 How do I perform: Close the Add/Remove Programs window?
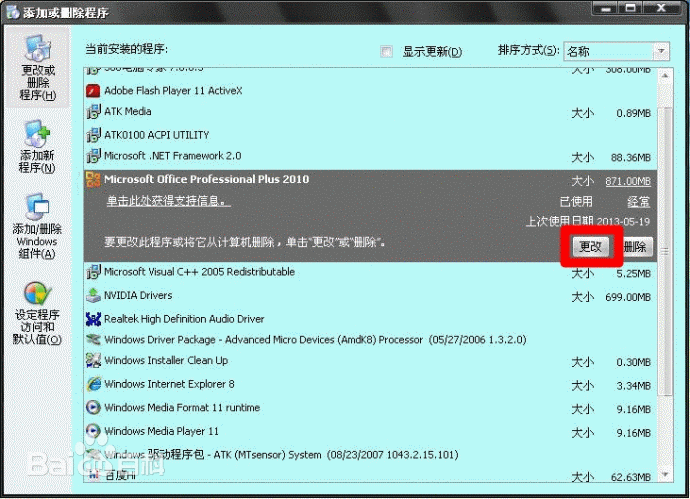661,9
